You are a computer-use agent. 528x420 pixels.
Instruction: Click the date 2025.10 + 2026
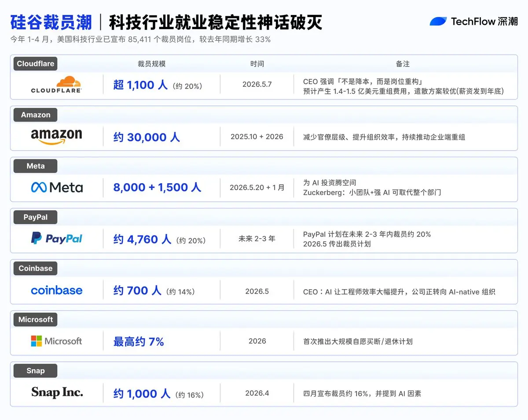click(x=257, y=136)
